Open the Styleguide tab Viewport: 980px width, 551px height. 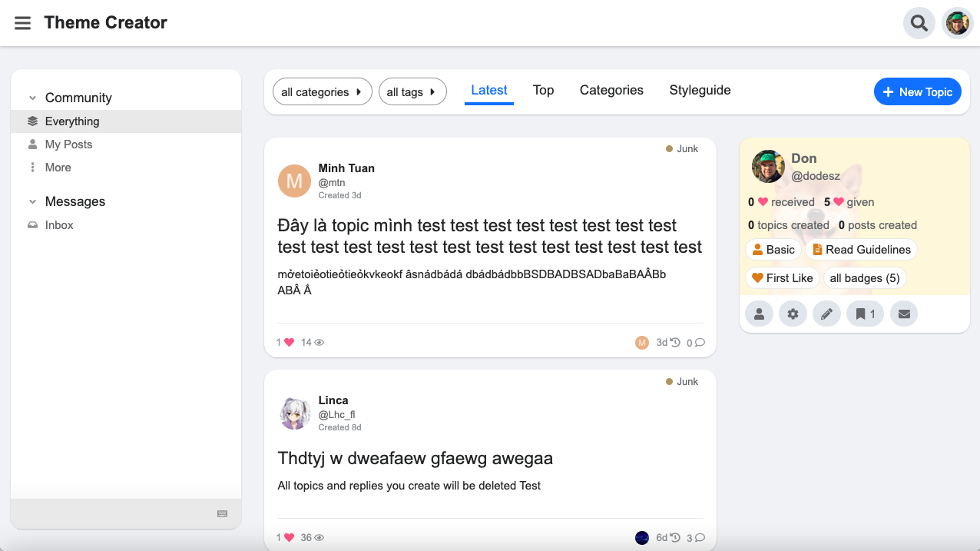tap(700, 90)
